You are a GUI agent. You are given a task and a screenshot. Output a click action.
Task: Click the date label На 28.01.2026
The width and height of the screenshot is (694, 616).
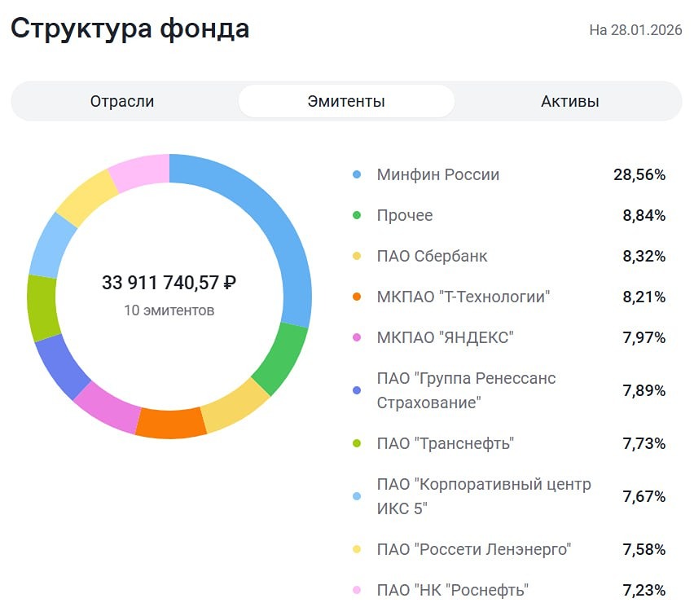(637, 31)
